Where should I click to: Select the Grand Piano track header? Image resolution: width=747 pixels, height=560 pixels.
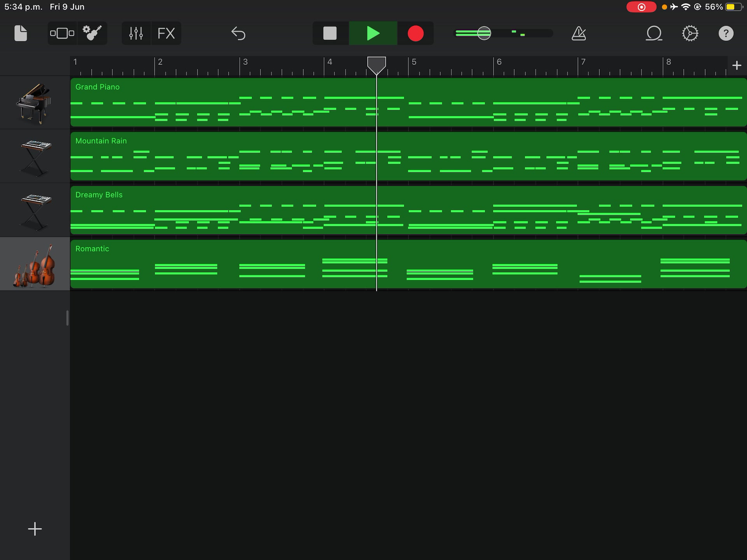pyautogui.click(x=35, y=103)
